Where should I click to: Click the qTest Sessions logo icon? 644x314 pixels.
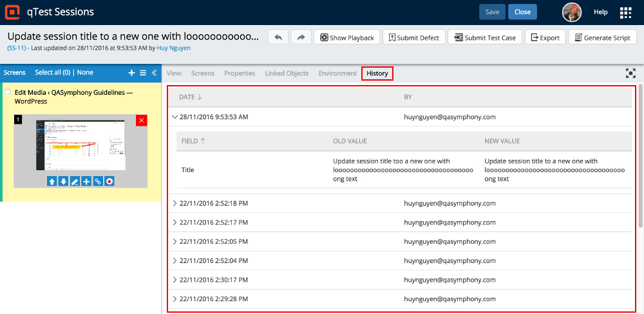point(12,12)
